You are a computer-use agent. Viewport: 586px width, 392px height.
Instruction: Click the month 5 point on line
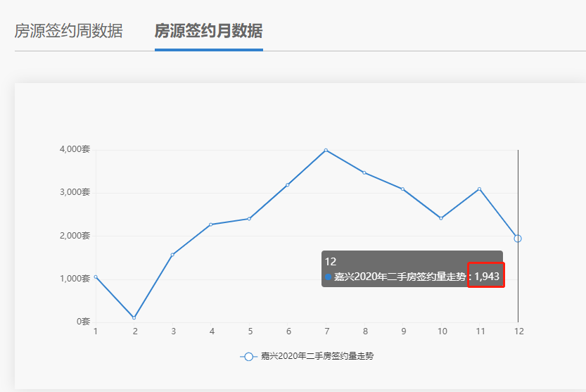(249, 219)
